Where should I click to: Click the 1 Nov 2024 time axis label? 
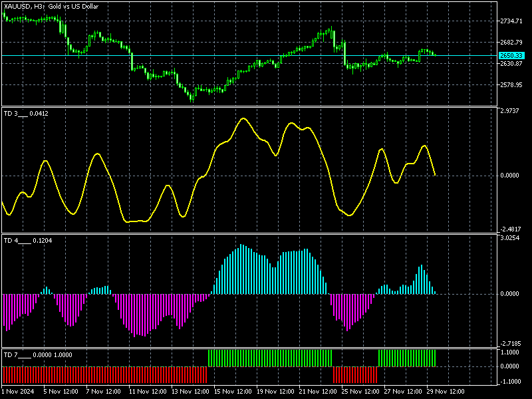[18, 392]
